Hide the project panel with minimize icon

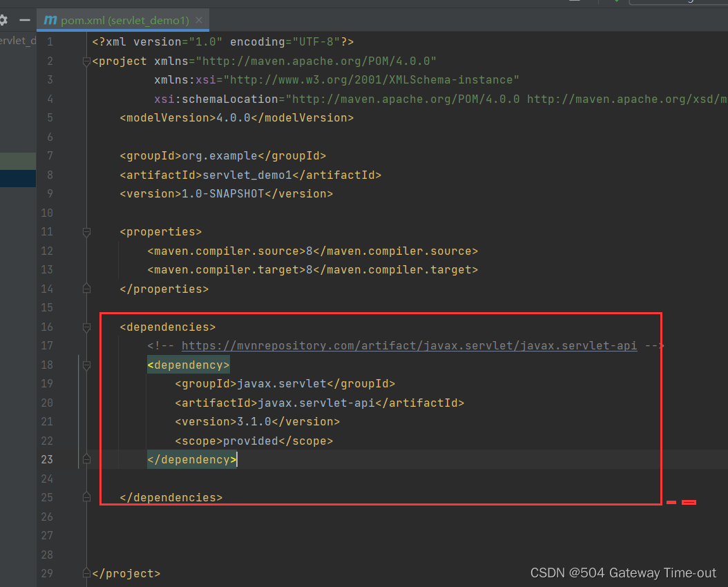click(x=25, y=20)
